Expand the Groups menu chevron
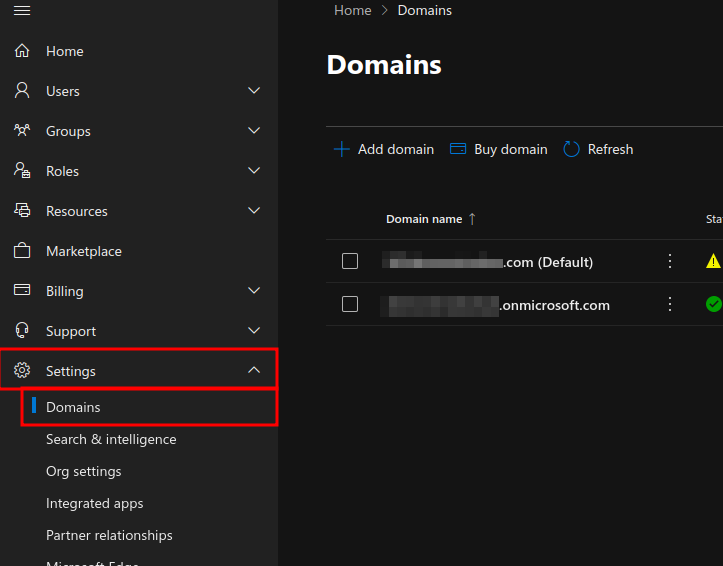This screenshot has height=566, width=723. tap(254, 130)
